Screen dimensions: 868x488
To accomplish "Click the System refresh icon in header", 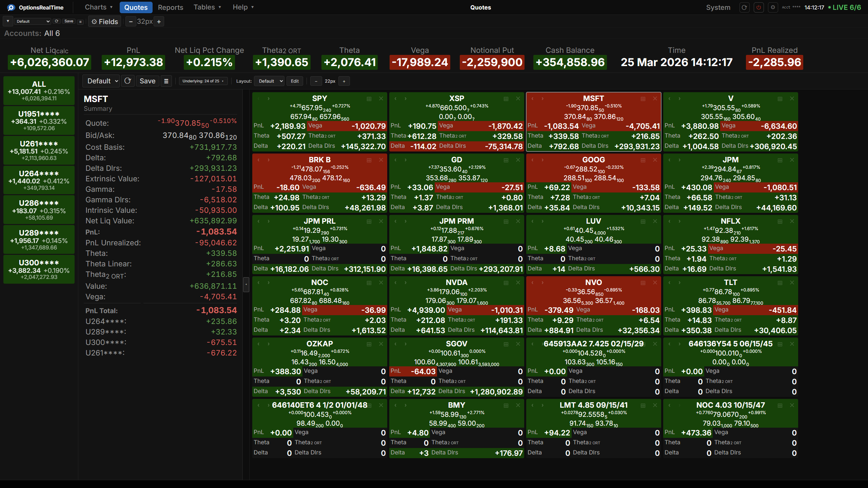I will (x=744, y=7).
